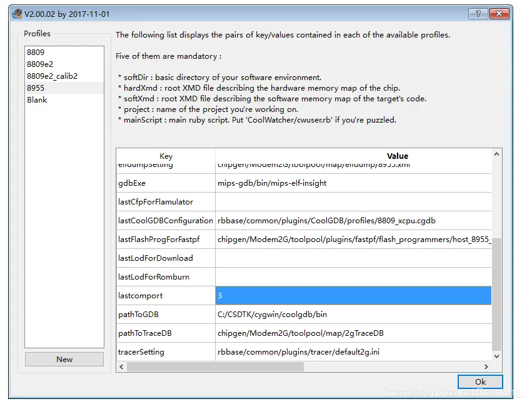
Task: Confirm with the Ok button
Action: (480, 381)
